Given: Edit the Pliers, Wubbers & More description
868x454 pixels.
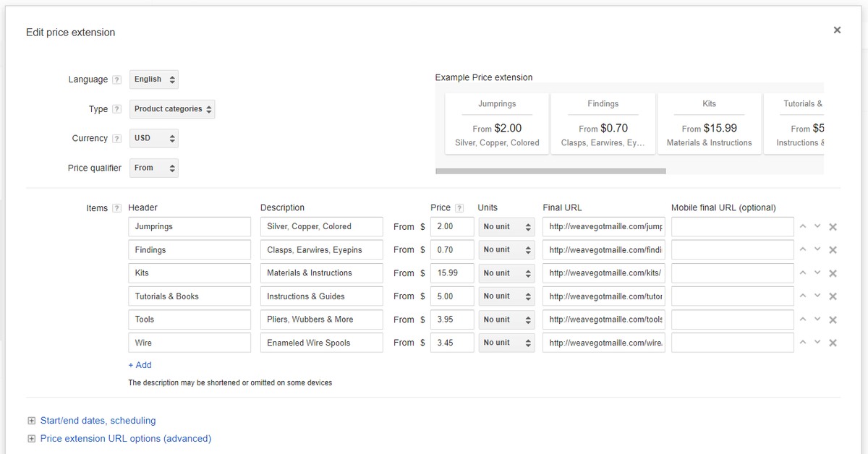Looking at the screenshot, I should point(322,320).
